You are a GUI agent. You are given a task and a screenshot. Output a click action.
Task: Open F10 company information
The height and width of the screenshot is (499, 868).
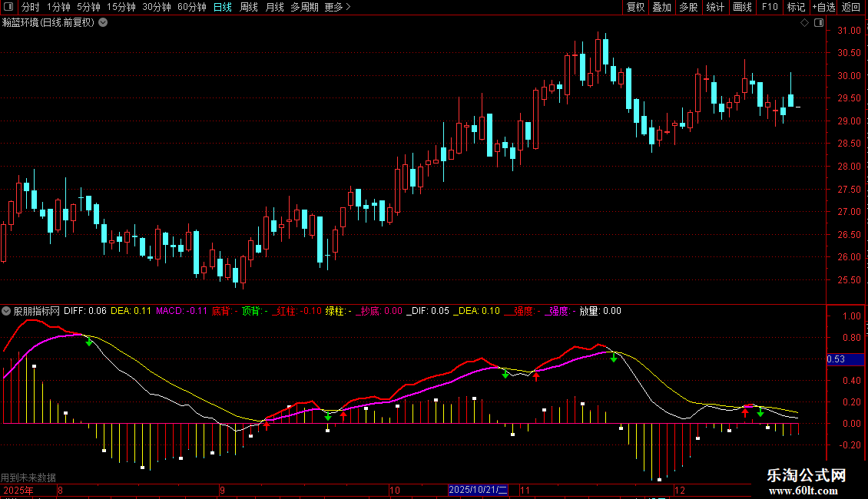[770, 7]
